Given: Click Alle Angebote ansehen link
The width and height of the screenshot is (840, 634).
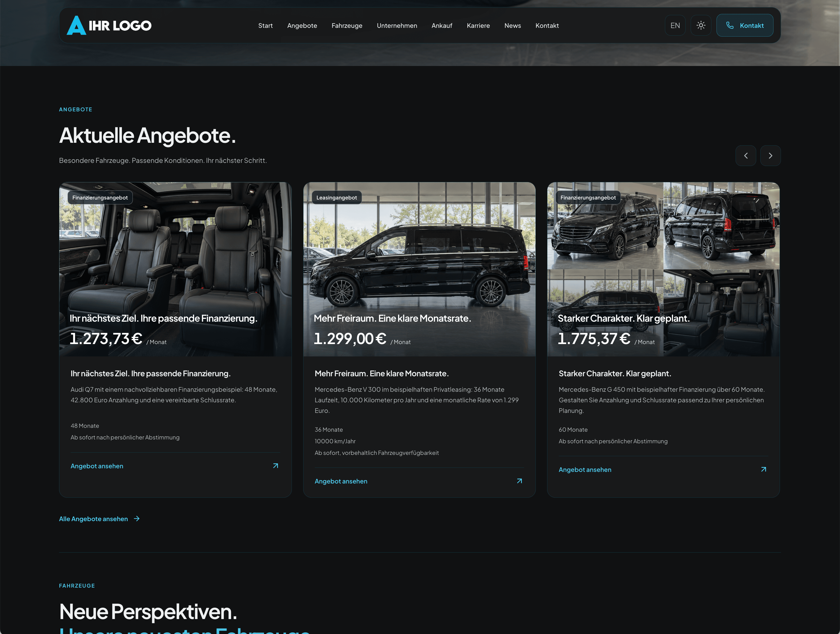Looking at the screenshot, I should 93,519.
